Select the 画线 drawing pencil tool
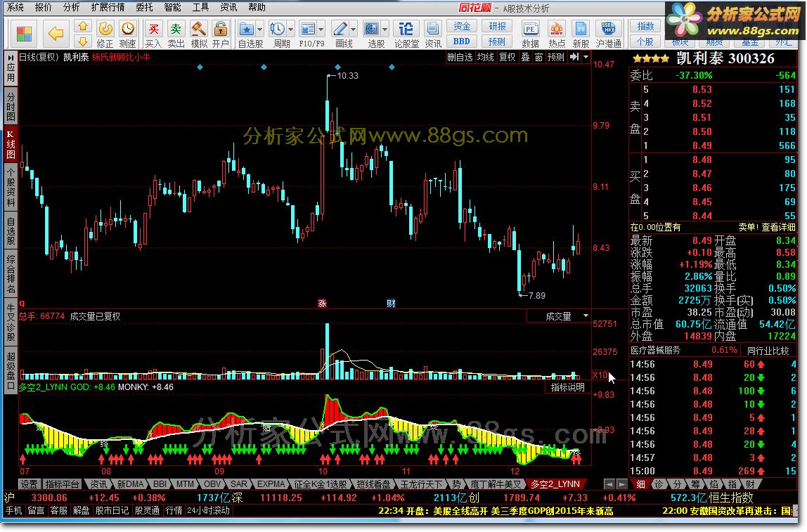807x532 pixels. (340, 34)
